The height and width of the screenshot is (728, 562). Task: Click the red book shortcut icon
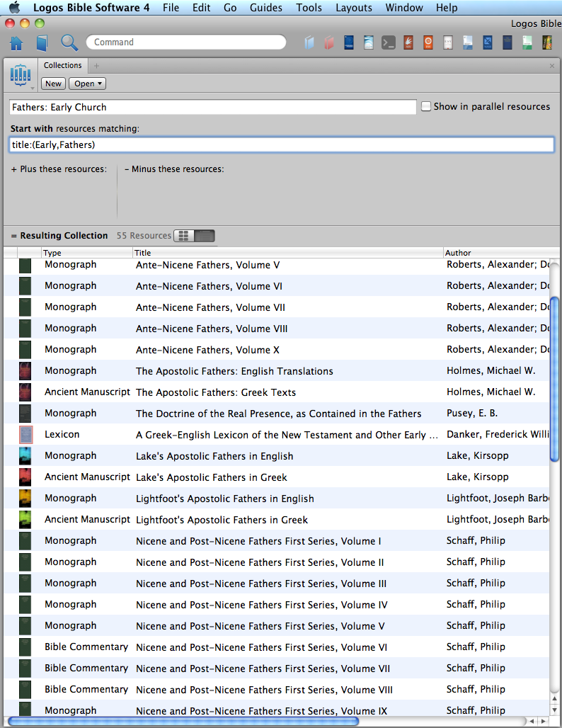coord(329,43)
